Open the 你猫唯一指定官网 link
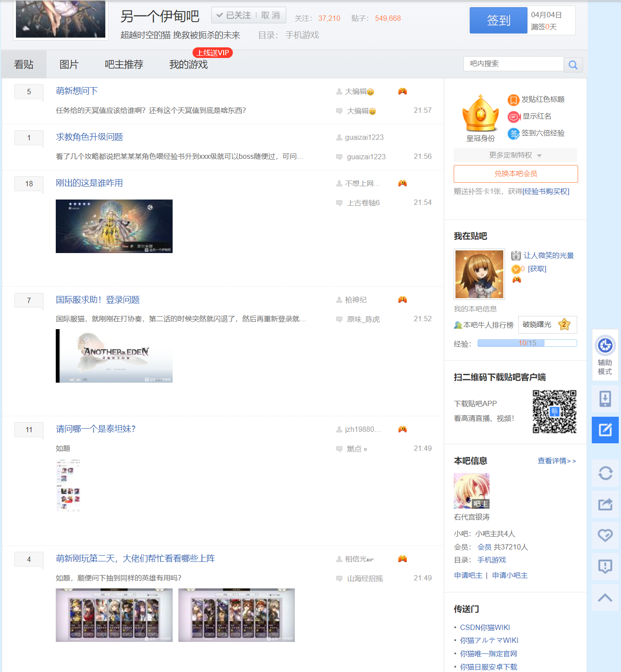 tap(489, 654)
